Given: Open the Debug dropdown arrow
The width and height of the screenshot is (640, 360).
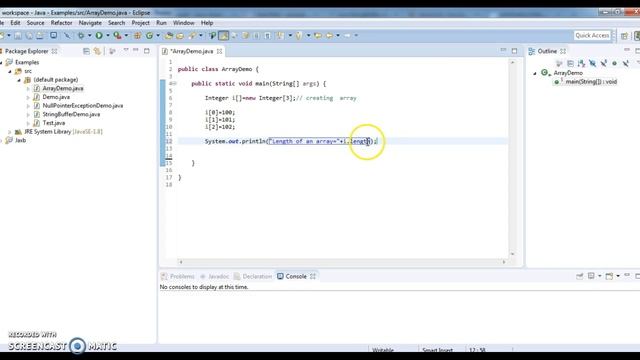Looking at the screenshot, I should click(89, 36).
